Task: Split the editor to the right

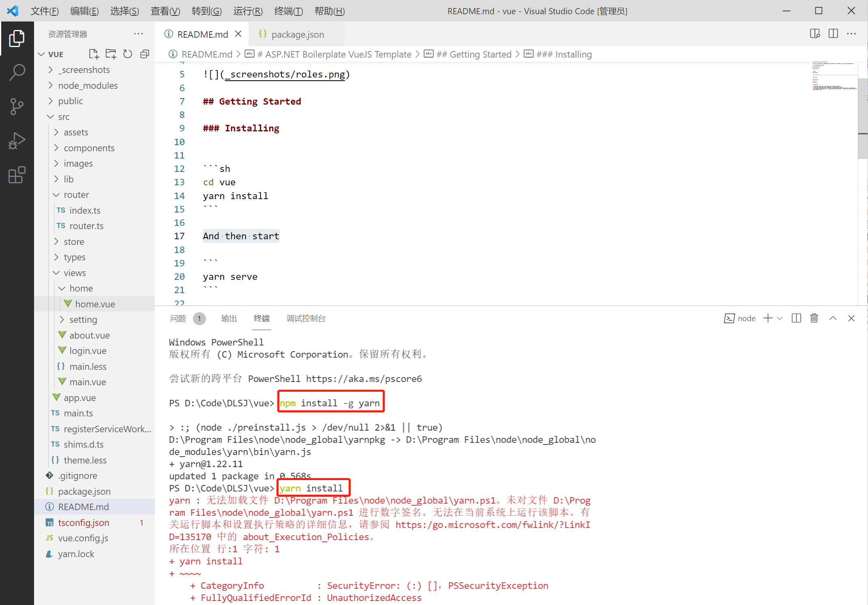Action: pos(833,34)
